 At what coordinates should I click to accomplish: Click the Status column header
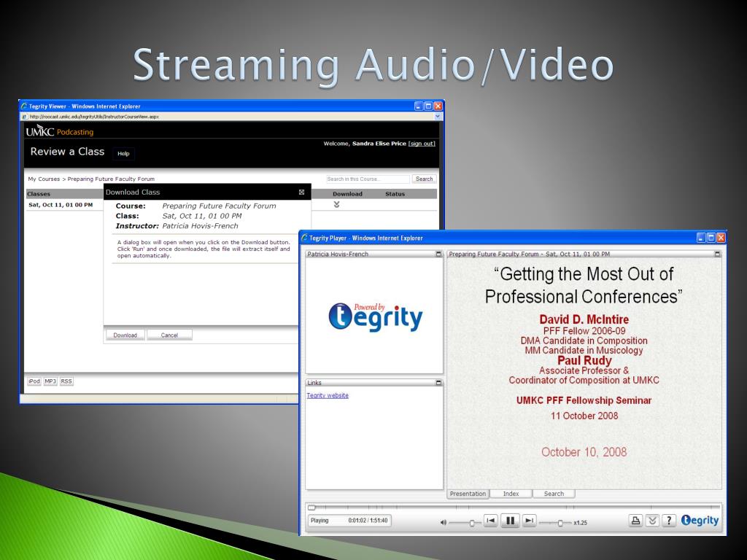click(395, 194)
